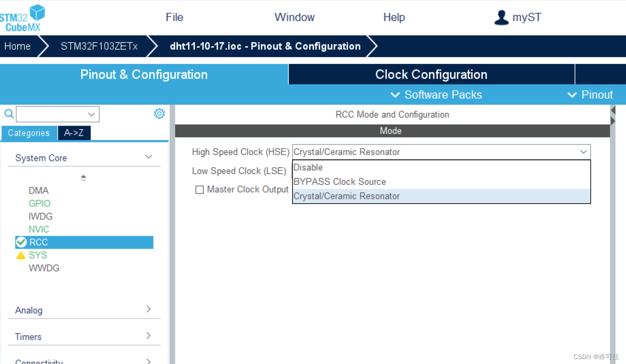Image resolution: width=626 pixels, height=364 pixels.
Task: Select the Categories tab
Action: point(29,133)
